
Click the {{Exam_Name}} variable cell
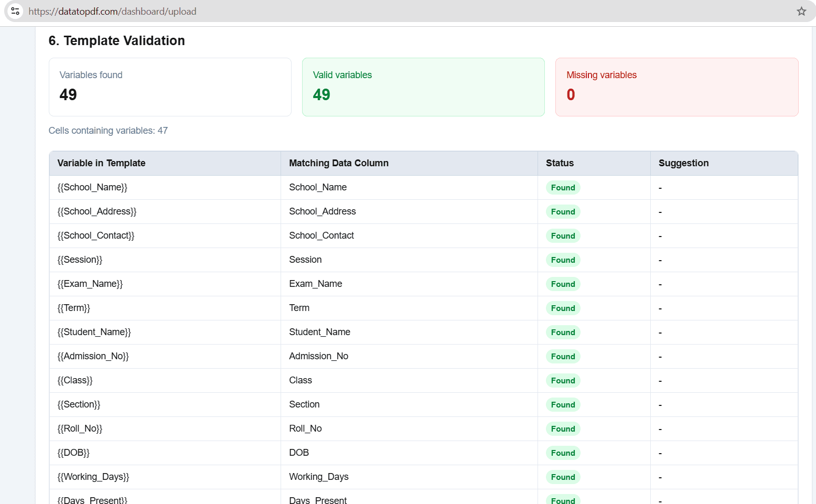pyautogui.click(x=165, y=284)
